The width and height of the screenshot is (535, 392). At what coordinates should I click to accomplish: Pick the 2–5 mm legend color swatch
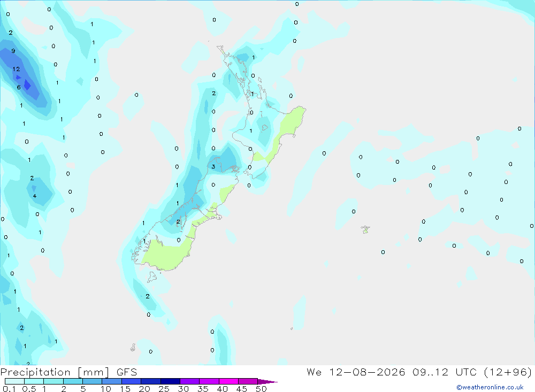(73, 381)
